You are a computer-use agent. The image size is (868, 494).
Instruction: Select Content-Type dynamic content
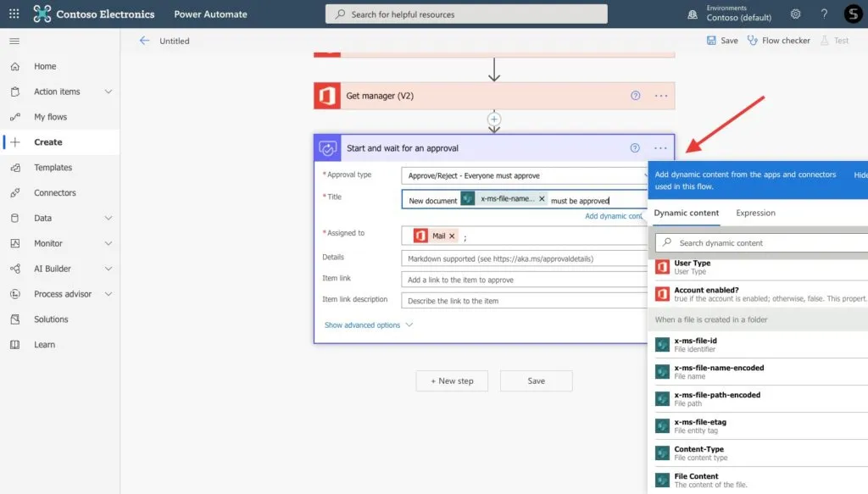(x=761, y=453)
